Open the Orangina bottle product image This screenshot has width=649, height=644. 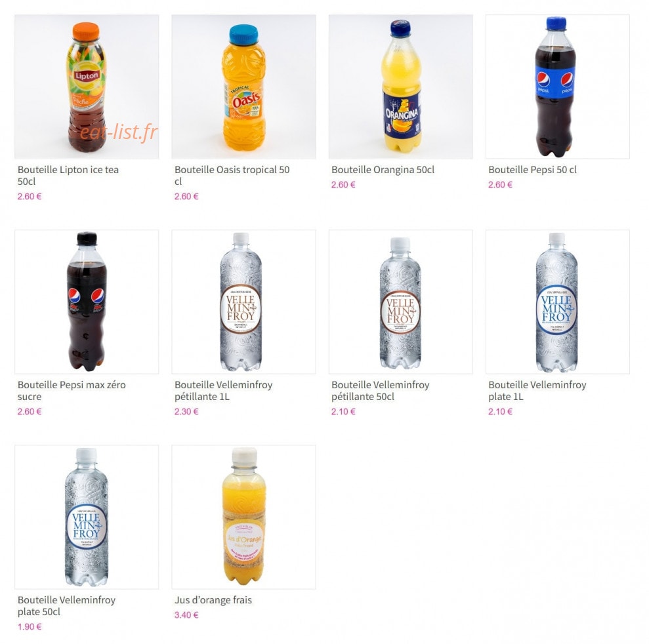pos(401,87)
